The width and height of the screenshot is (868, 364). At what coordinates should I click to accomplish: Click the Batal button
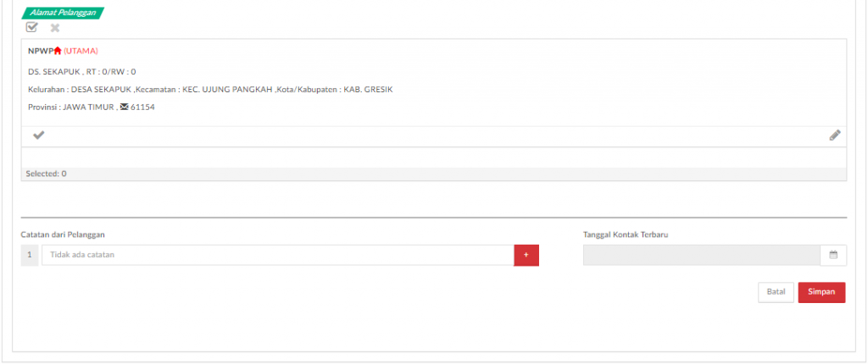(x=776, y=292)
